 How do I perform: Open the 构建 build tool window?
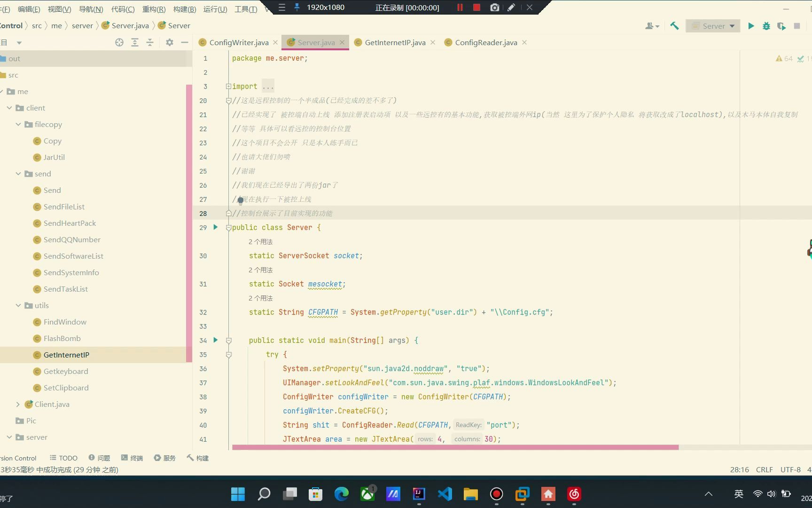197,458
